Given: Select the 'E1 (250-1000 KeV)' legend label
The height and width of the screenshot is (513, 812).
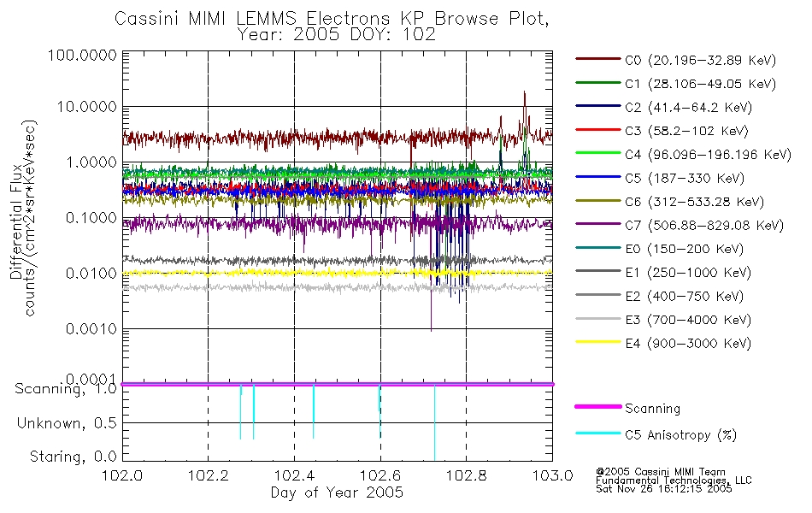Looking at the screenshot, I should [688, 273].
